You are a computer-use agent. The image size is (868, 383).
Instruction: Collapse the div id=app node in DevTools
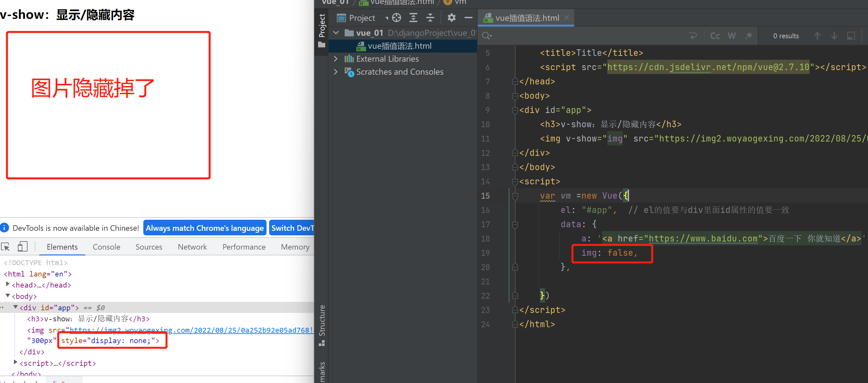click(x=16, y=307)
